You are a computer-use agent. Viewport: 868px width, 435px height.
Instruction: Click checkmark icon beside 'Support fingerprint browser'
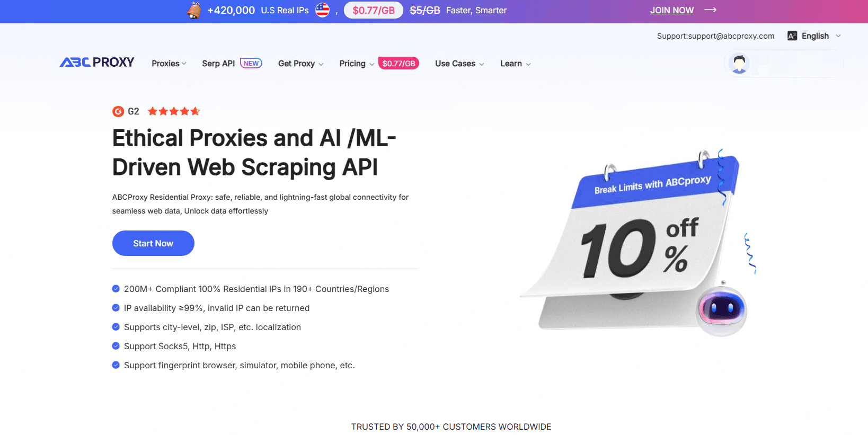[116, 365]
